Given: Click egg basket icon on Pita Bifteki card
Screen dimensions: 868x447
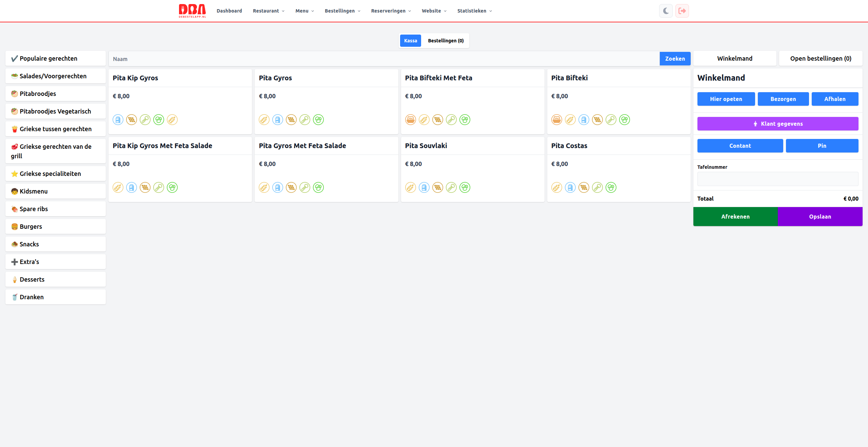Looking at the screenshot, I should point(557,120).
